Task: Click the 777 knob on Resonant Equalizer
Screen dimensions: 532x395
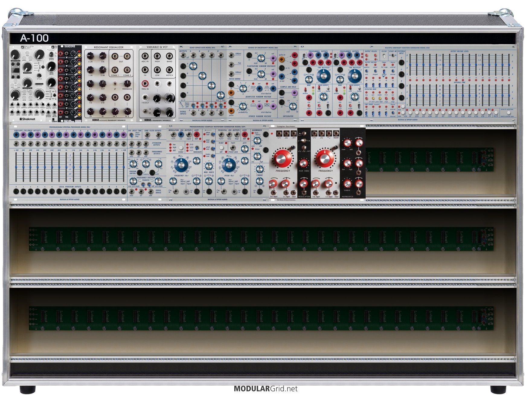Action: click(x=103, y=84)
